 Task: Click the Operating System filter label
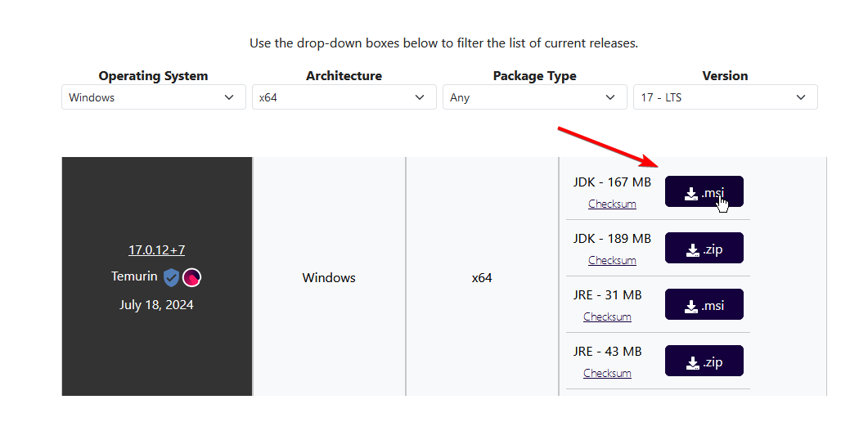coord(153,76)
